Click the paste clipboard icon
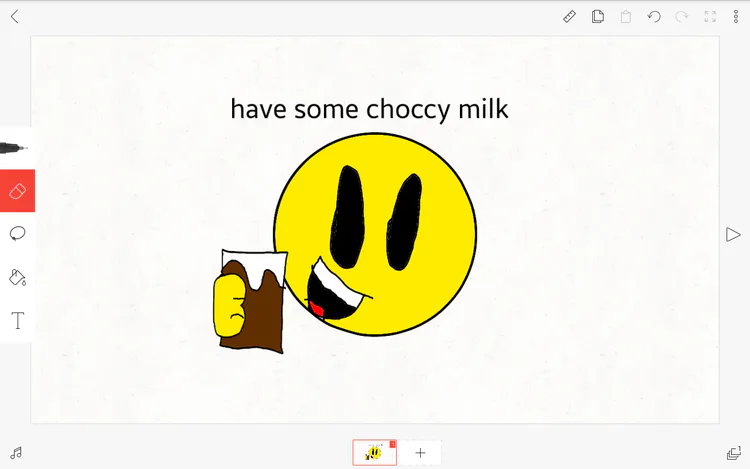Screen dimensions: 750x469 tap(626, 17)
